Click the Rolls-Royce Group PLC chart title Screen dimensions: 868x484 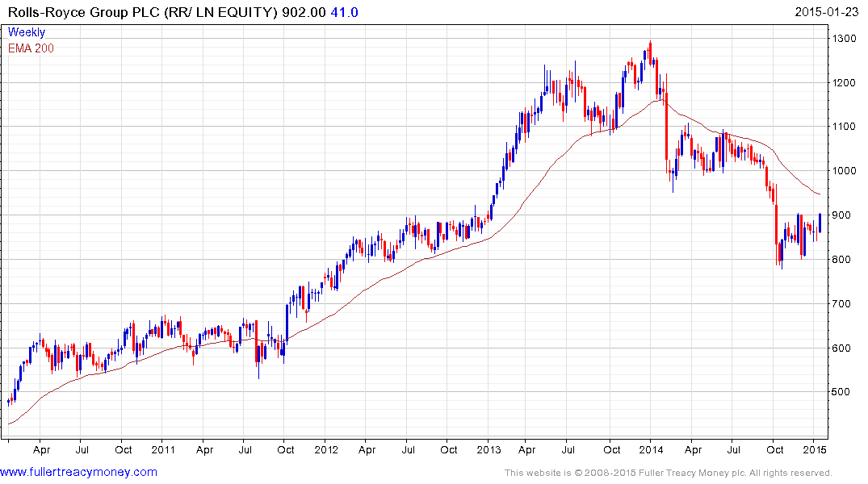coord(142,12)
